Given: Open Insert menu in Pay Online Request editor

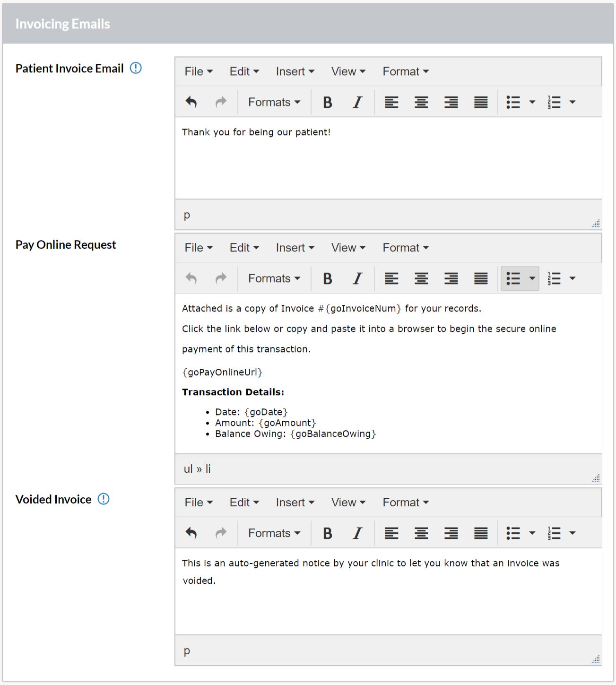Looking at the screenshot, I should click(x=295, y=248).
